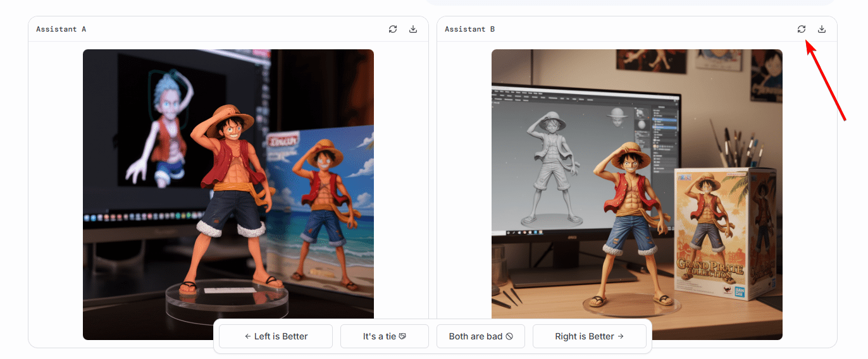This screenshot has height=359, width=868.
Task: Select the Assistant A label
Action: 61,29
